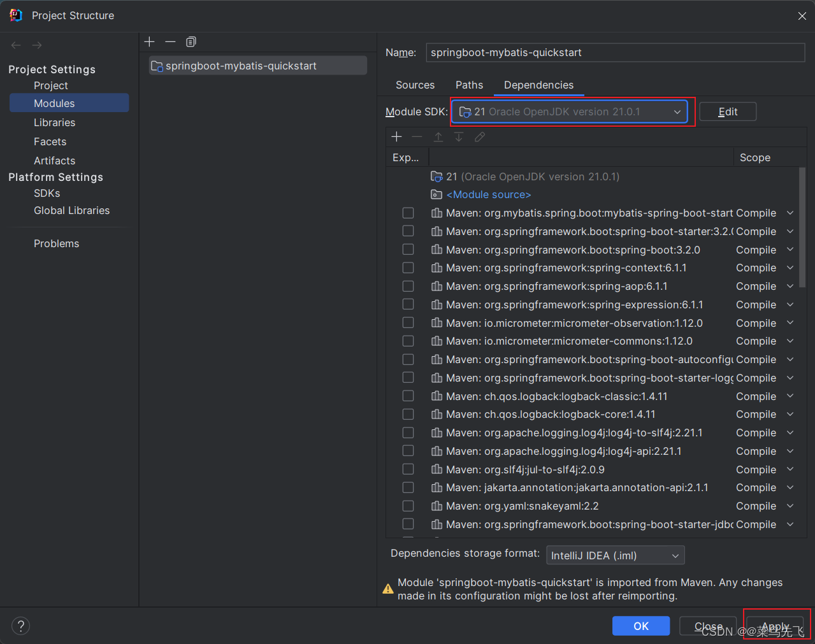Check export box for spring-expression:6.1.1
This screenshot has width=815, height=644.
coord(408,304)
